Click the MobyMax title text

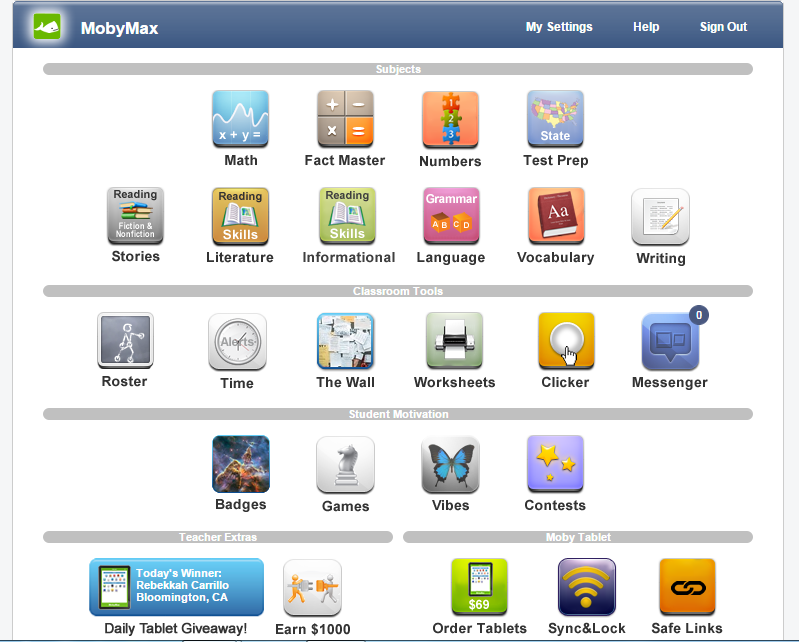pos(119,28)
